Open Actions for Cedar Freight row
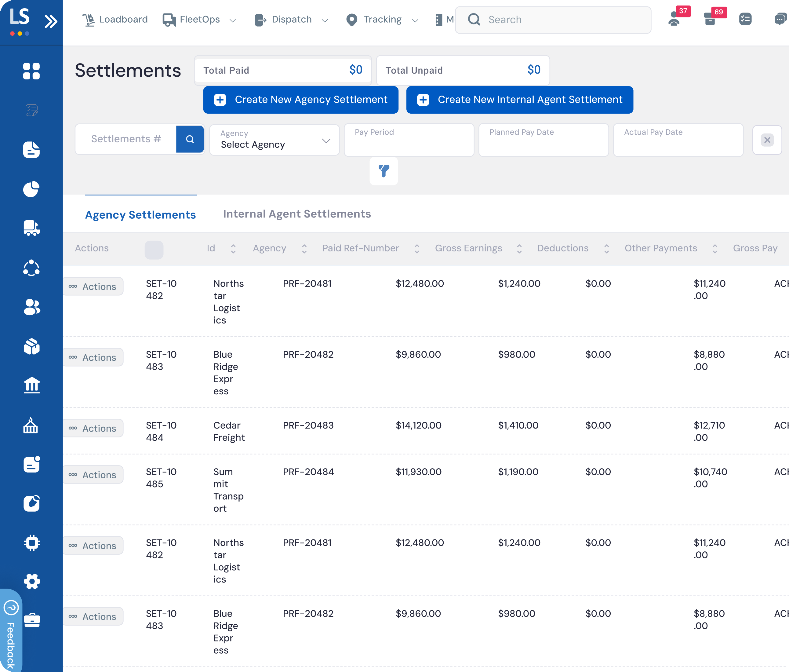Viewport: 789px width, 672px height. (93, 428)
